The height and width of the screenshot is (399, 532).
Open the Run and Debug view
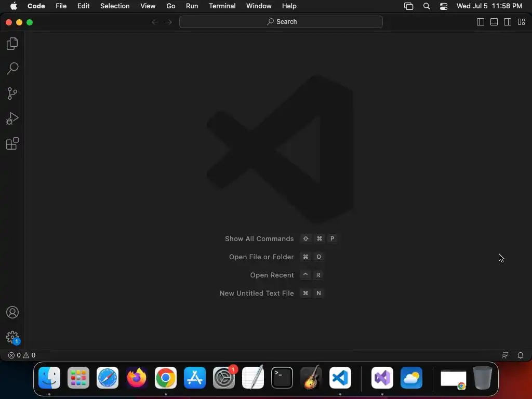point(12,118)
